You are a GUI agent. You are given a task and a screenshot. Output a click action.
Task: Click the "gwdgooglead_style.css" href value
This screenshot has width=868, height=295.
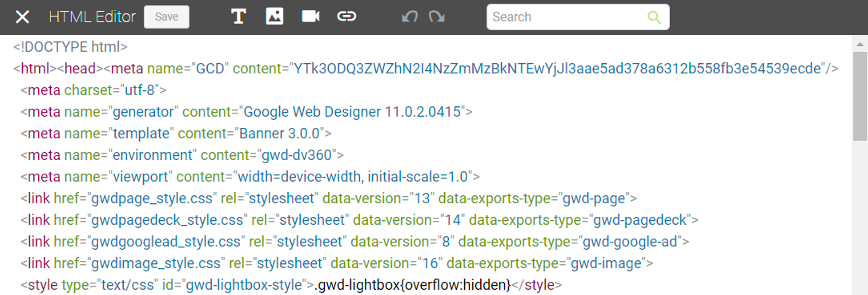(x=166, y=241)
